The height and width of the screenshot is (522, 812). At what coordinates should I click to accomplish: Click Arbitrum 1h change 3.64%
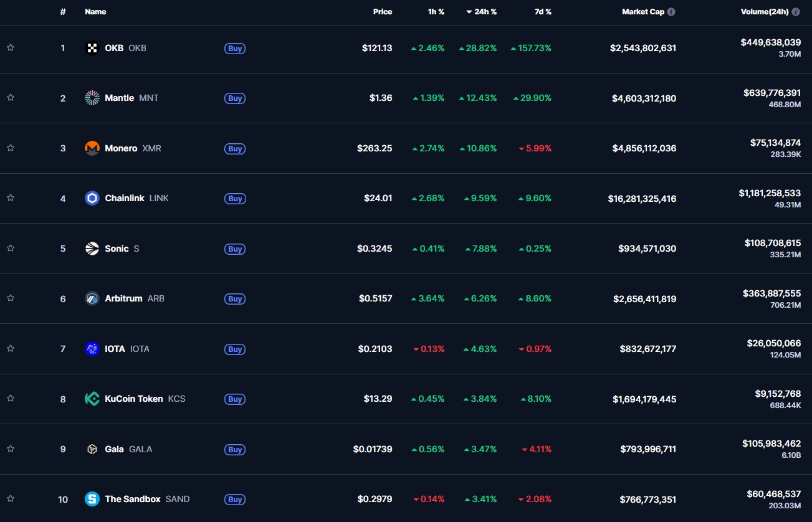click(x=427, y=298)
